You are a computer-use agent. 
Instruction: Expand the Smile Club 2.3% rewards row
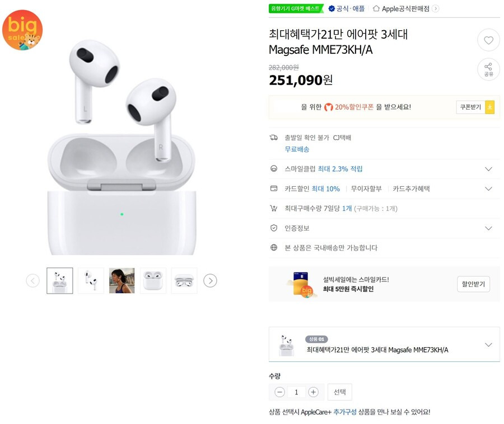tap(384, 169)
